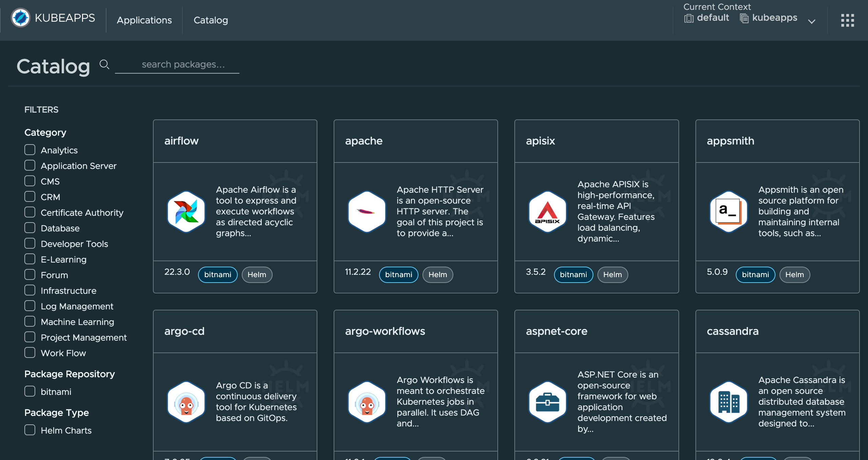This screenshot has height=460, width=868.
Task: Enable the Database category filter
Action: [30, 228]
